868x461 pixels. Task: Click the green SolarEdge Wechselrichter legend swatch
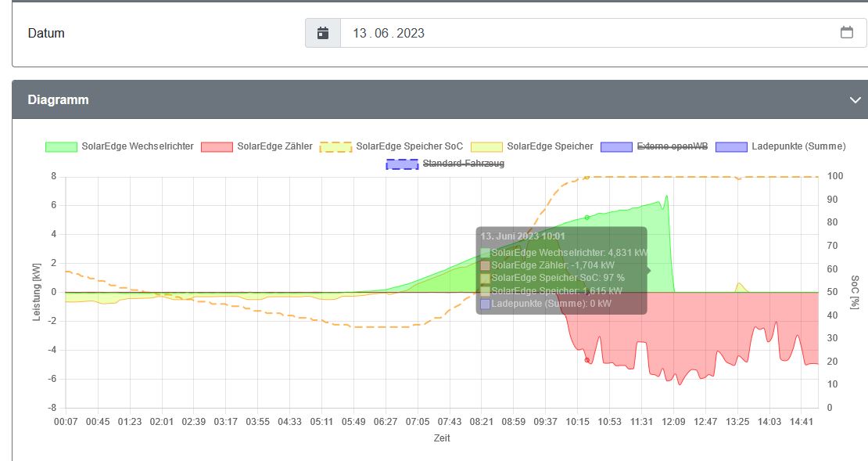61,146
